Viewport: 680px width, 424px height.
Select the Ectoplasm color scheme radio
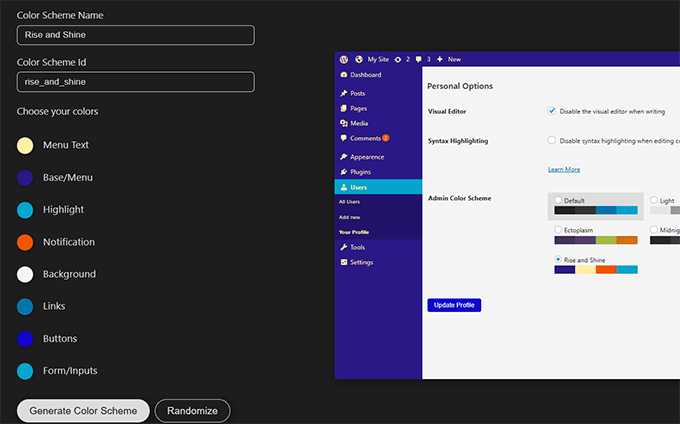(558, 229)
